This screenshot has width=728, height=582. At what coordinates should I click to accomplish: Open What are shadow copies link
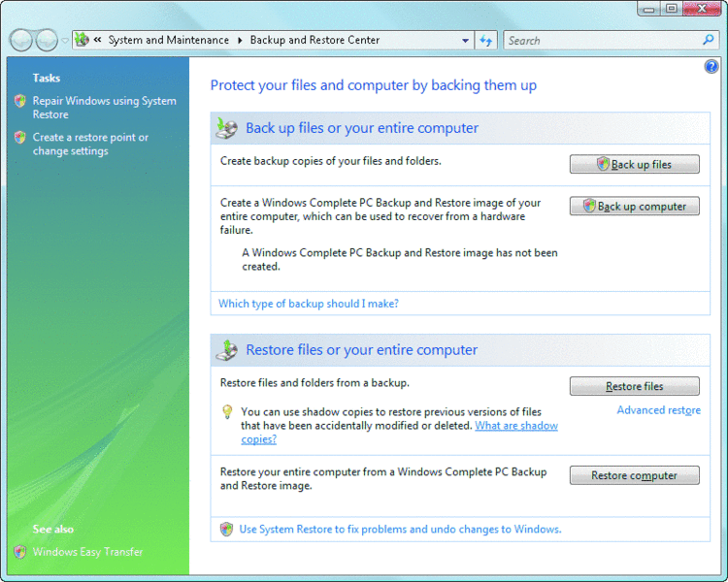[x=516, y=426]
